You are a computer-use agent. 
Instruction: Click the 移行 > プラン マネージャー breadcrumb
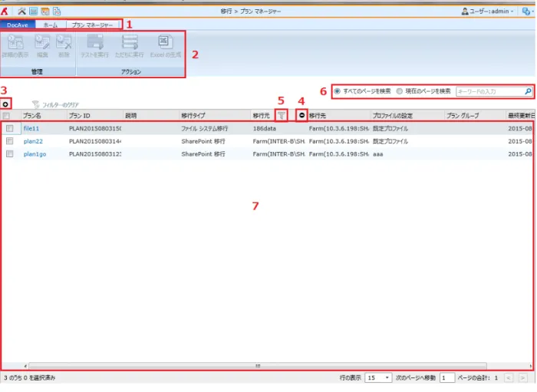(x=251, y=12)
